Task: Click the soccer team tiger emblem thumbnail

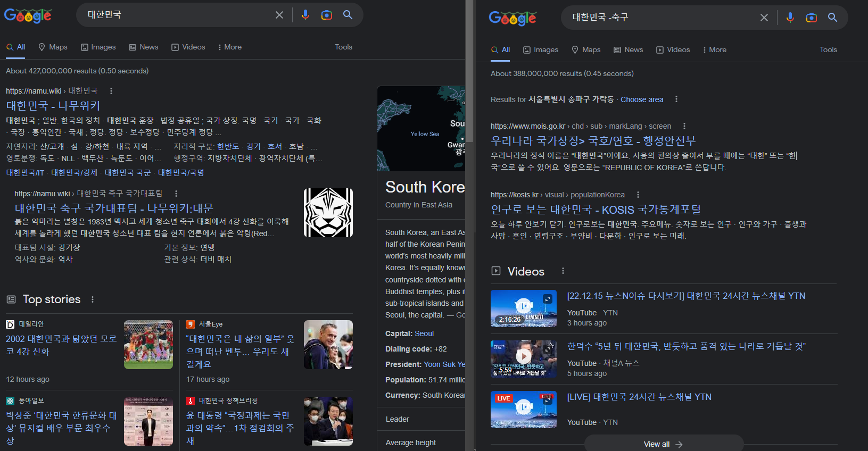Action: [x=328, y=213]
